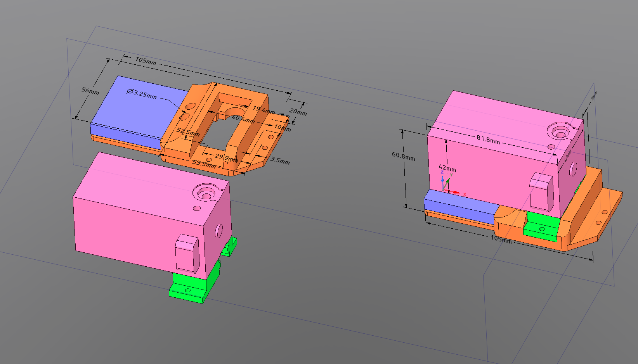Click the 60.8mm overall height label
This screenshot has height=364, width=638.
403,156
